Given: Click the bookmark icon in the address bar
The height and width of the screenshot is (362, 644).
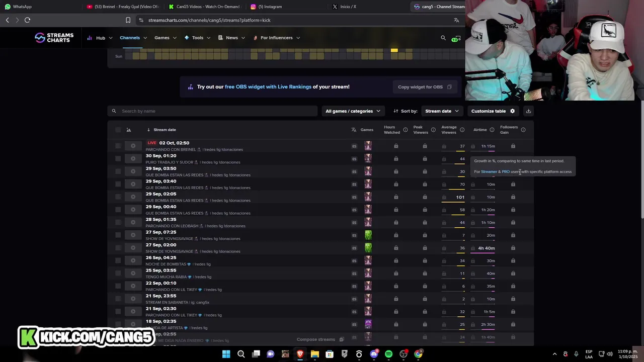Looking at the screenshot, I should [x=128, y=20].
